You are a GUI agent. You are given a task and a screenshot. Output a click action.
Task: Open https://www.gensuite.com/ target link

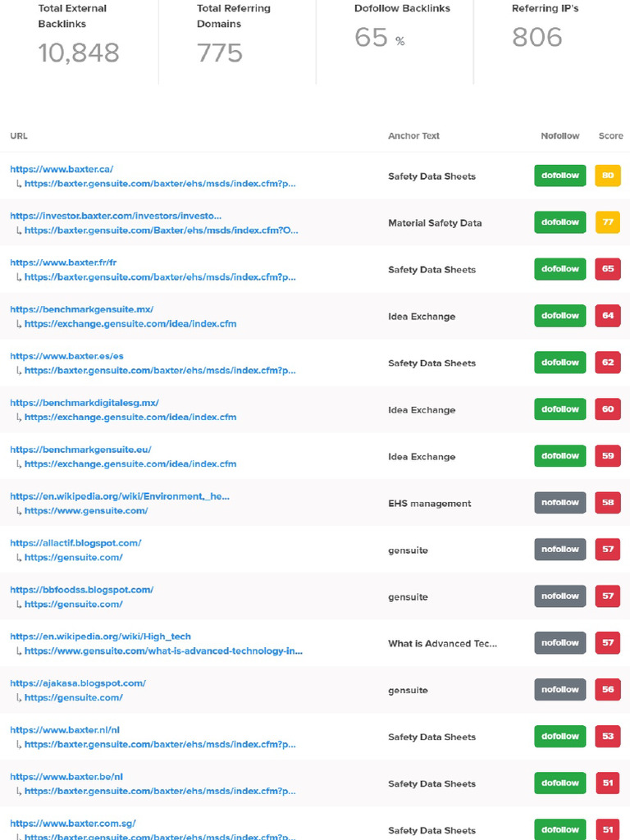[x=86, y=510]
